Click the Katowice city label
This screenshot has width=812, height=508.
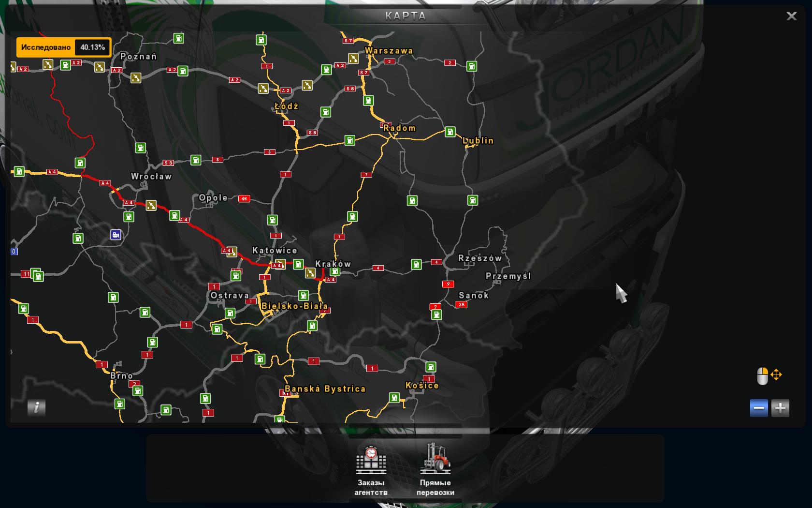point(275,251)
